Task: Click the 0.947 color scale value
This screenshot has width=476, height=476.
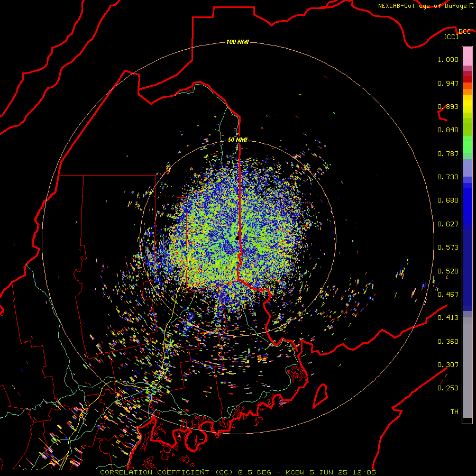Action: pos(448,83)
